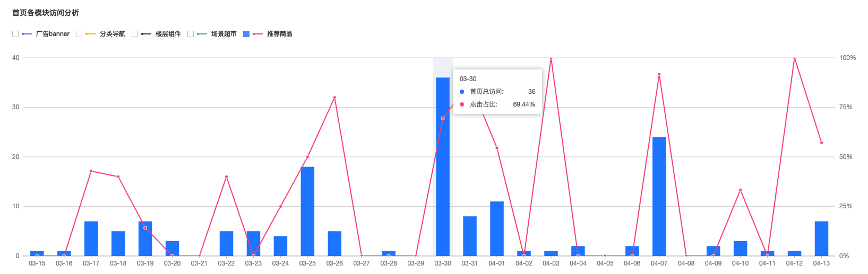Click the 03-15 x-axis date label
This screenshot has height=274, width=868.
pos(37,263)
